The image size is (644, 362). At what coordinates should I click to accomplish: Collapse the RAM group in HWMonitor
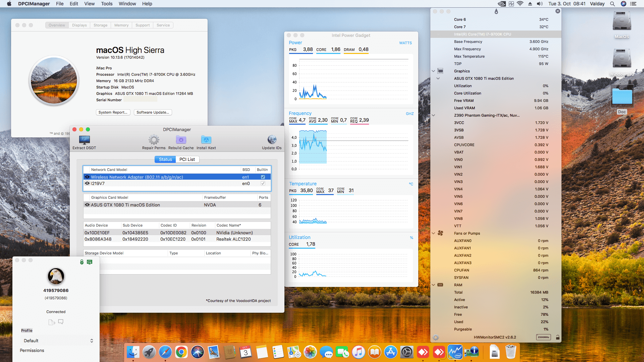coord(433,285)
